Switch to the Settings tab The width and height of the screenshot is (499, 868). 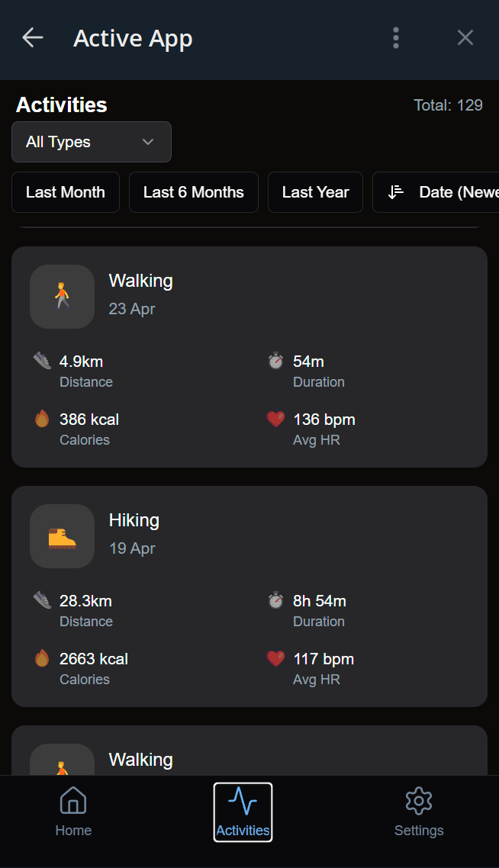click(418, 811)
